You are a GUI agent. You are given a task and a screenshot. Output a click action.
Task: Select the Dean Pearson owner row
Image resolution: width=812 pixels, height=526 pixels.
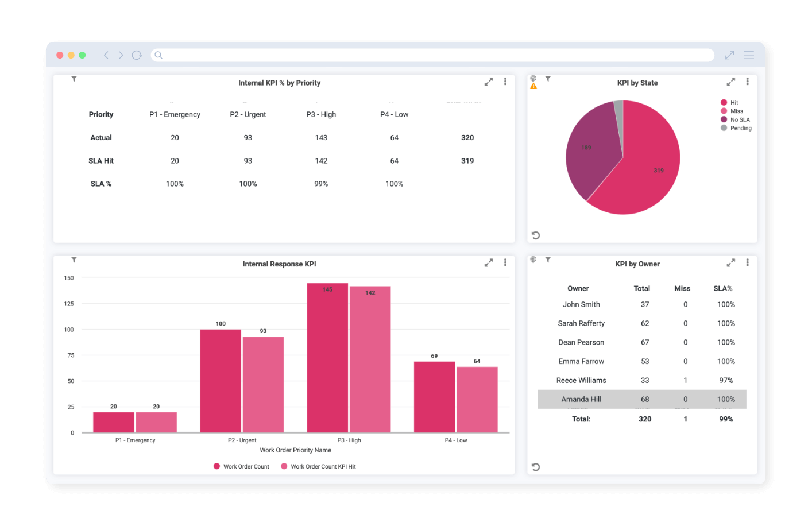click(642, 342)
